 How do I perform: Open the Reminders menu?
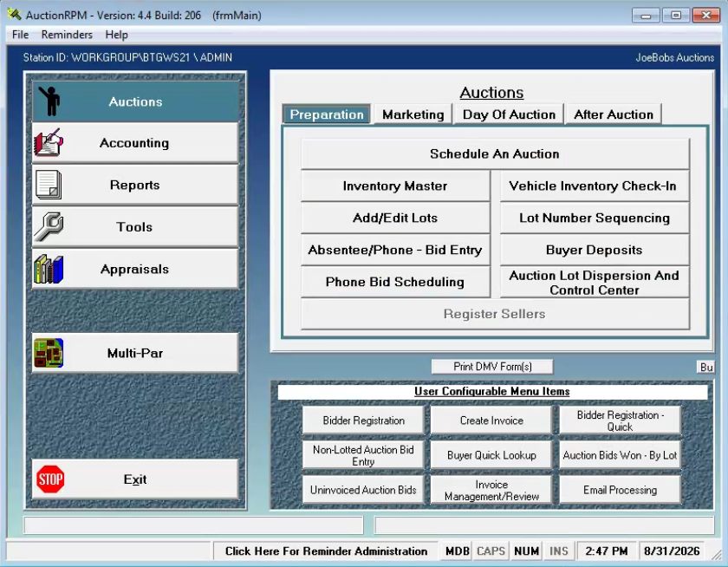[67, 35]
